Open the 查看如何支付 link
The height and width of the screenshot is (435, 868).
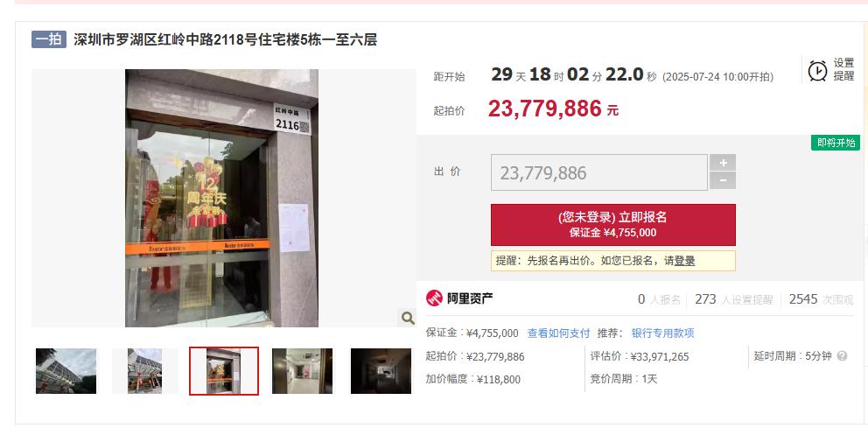point(558,333)
